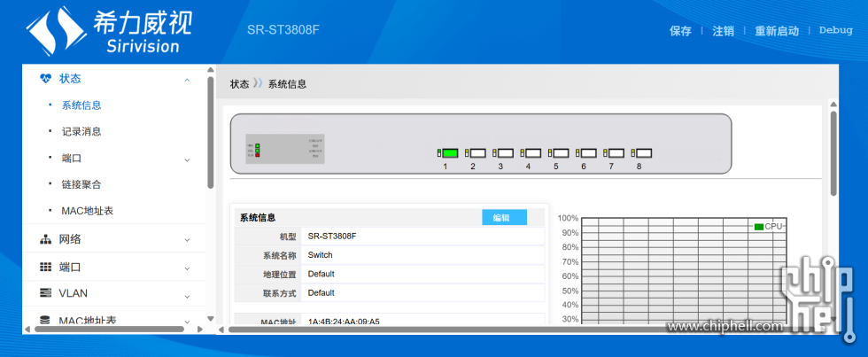Collapse the 状态 menu section
The image size is (868, 357).
[187, 80]
